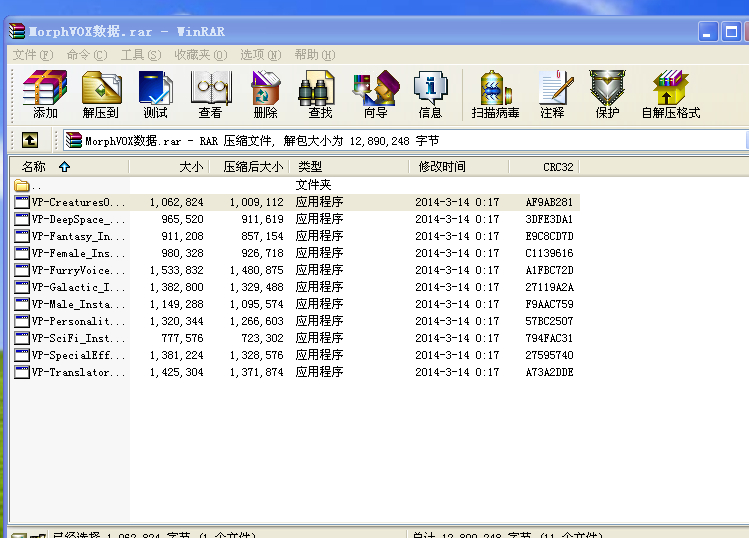Sort by 类型 column header
The width and height of the screenshot is (749, 538).
coord(349,167)
